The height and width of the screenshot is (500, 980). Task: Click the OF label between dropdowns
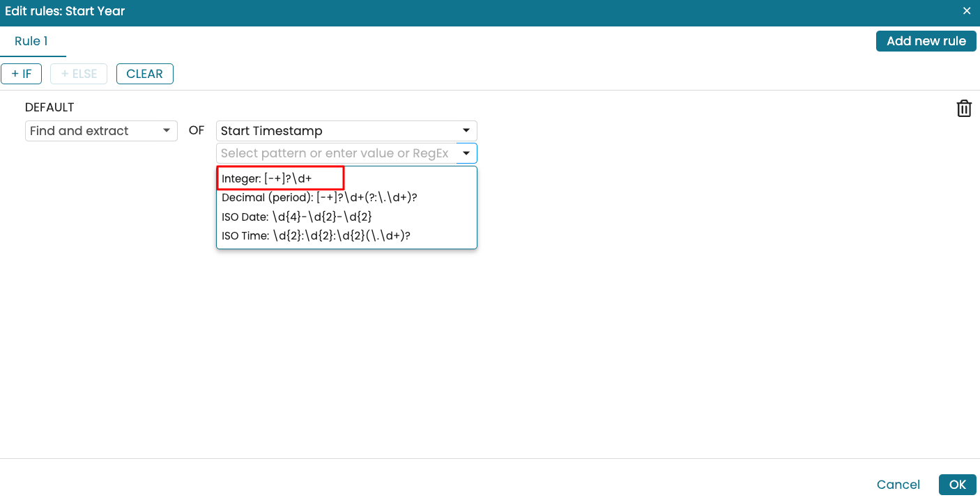[197, 130]
